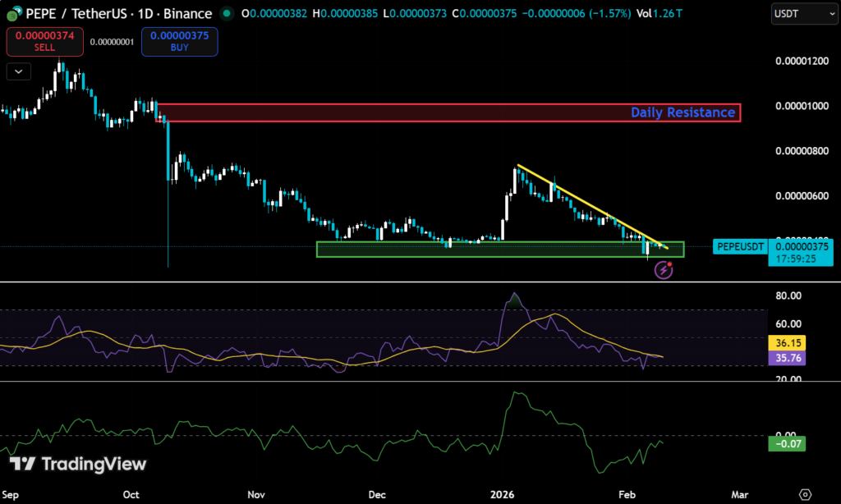Image resolution: width=841 pixels, height=504 pixels.
Task: Select the red Daily Resistance zone
Action: 448,112
